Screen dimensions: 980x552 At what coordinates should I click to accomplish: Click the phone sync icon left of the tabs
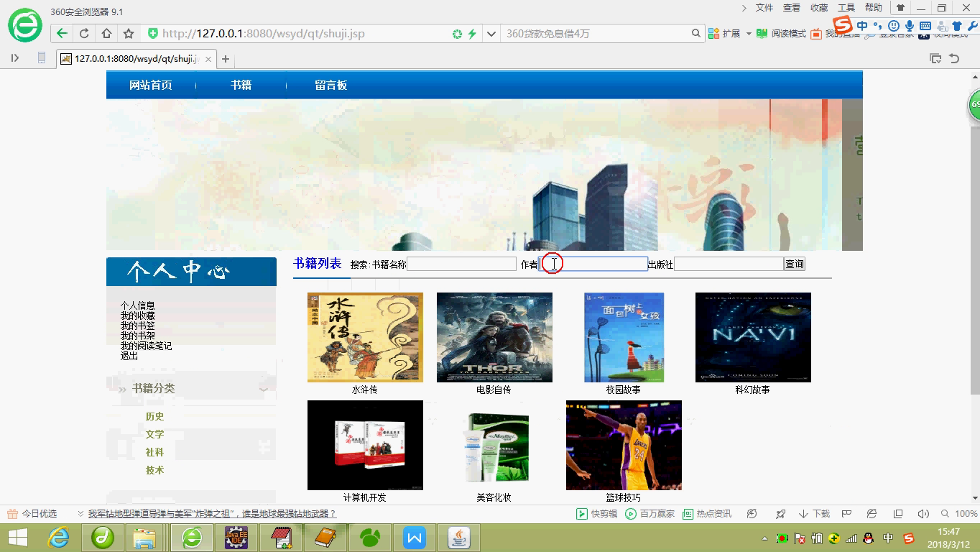point(42,58)
